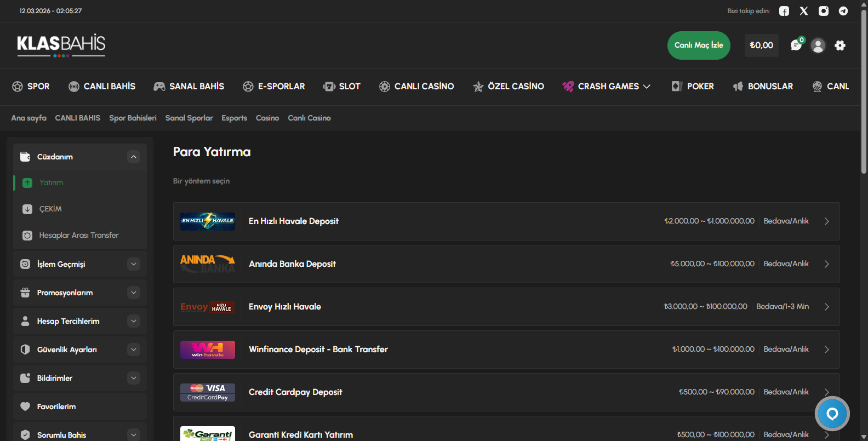Open the Facebook social icon
This screenshot has height=441, width=868.
tap(784, 11)
